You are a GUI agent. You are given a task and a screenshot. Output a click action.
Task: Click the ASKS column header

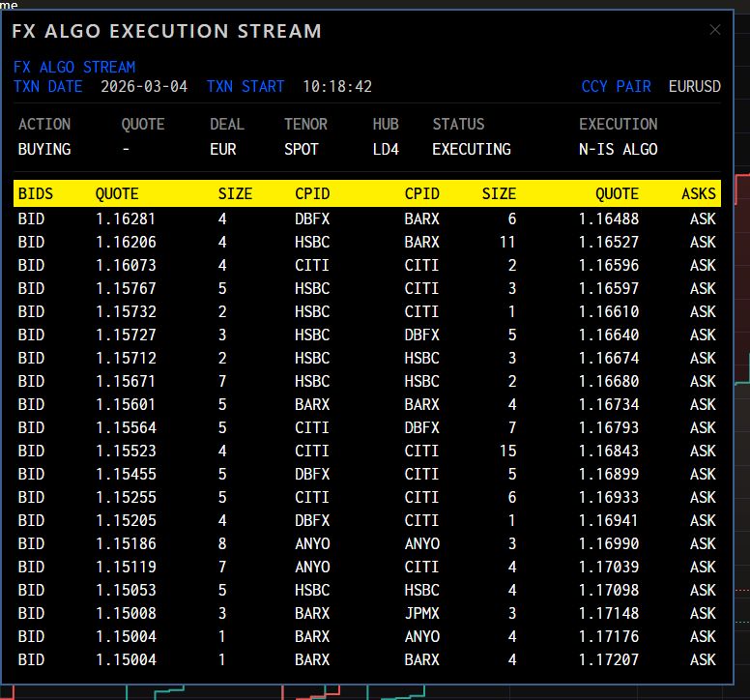point(698,194)
